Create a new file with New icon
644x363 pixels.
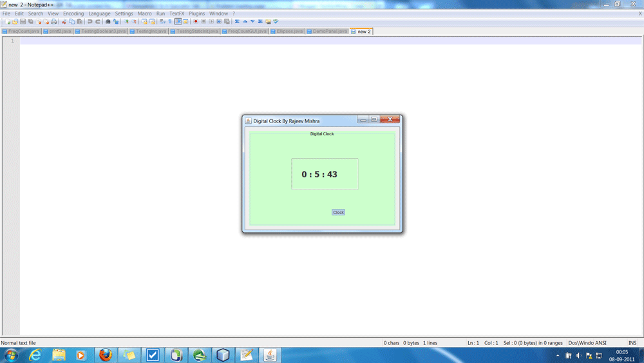(8, 21)
